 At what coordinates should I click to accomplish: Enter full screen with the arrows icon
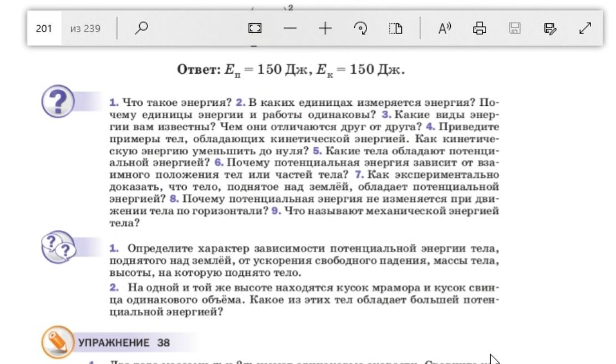click(x=586, y=28)
